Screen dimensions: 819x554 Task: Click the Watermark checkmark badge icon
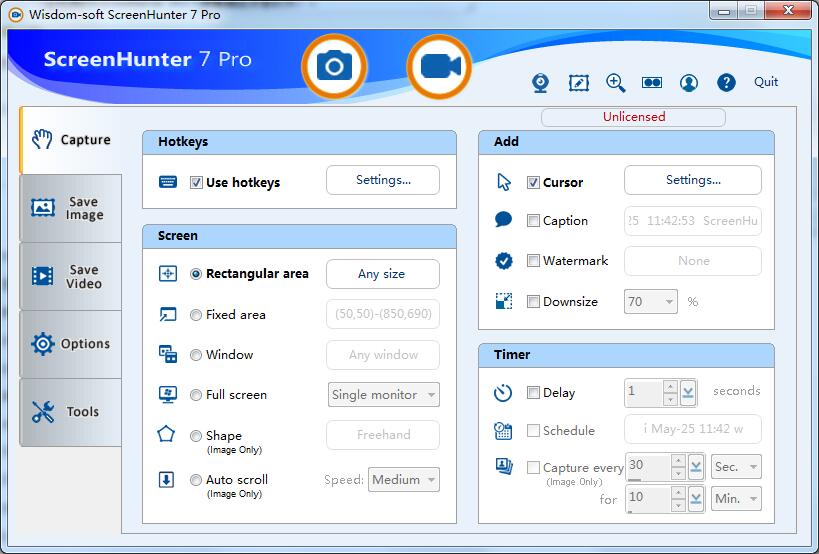(x=504, y=261)
